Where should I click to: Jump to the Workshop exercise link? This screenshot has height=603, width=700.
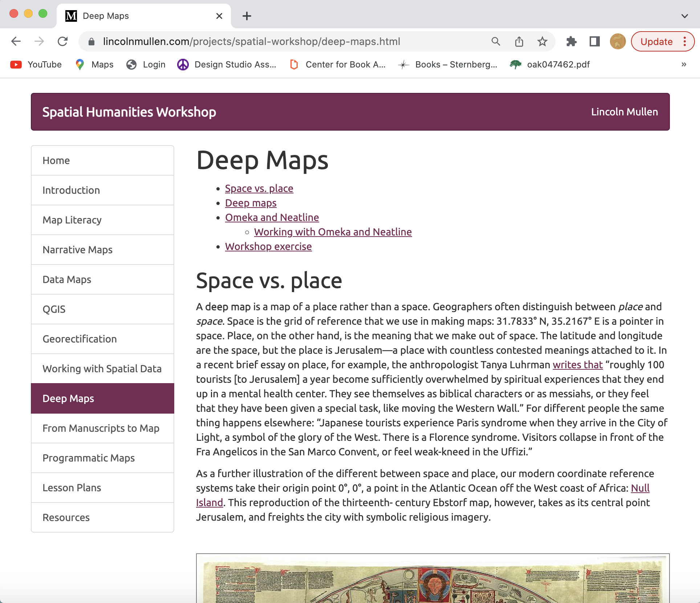[x=268, y=247]
